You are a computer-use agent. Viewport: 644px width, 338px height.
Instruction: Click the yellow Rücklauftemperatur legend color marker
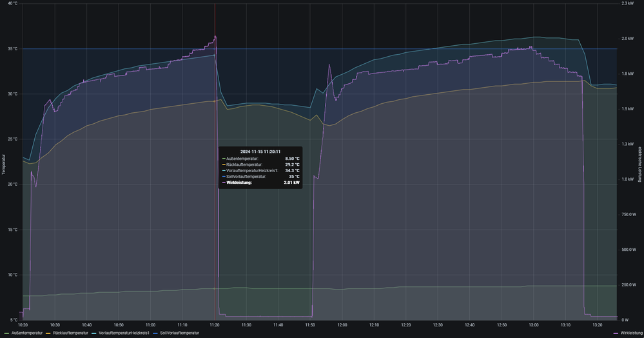coord(48,333)
